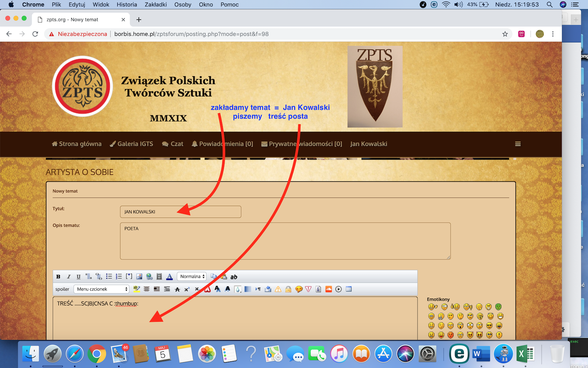Open the Zakładki menu in menu bar
This screenshot has height=368, width=588.
pos(155,4)
